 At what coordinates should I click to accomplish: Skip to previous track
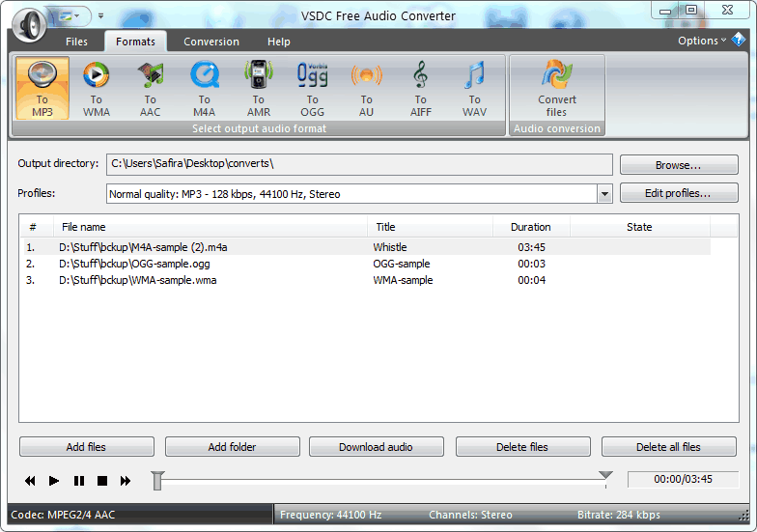click(30, 481)
